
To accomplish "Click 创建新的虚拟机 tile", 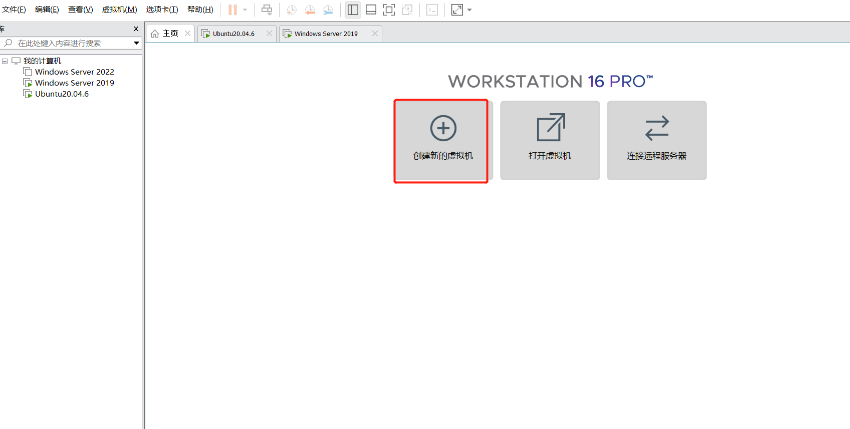I will tap(443, 140).
